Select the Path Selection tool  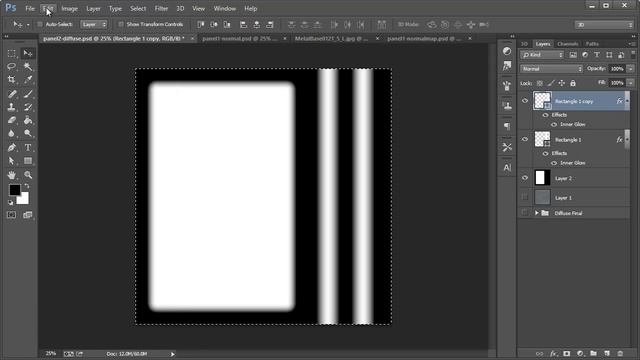click(x=11, y=161)
